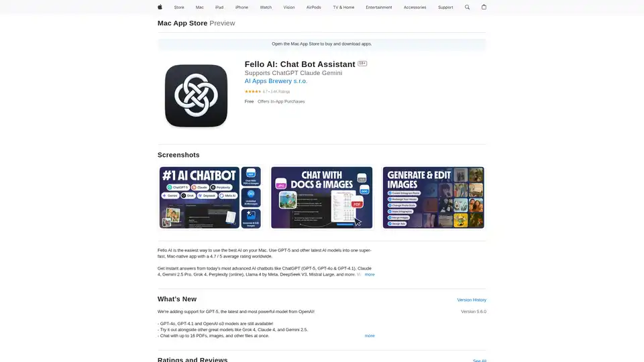Click the Apple logo icon
644x362 pixels.
(160, 7)
